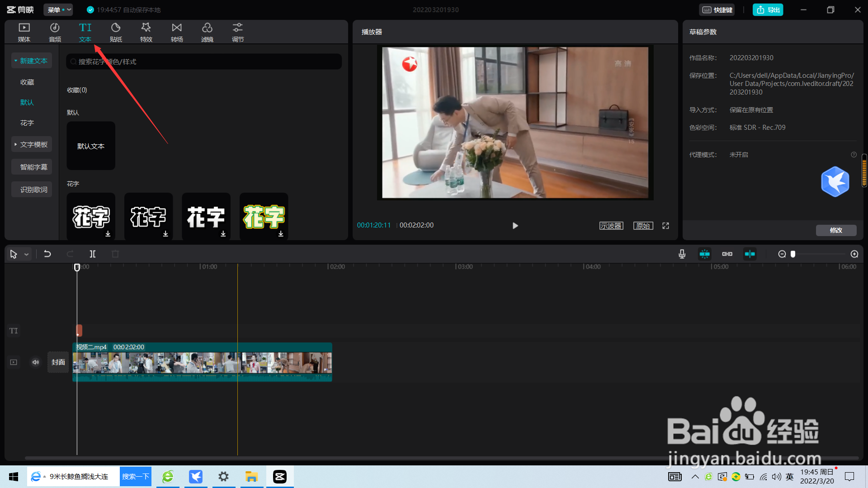Open the volume control in tray
Screen dimensions: 868x488
(x=776, y=477)
